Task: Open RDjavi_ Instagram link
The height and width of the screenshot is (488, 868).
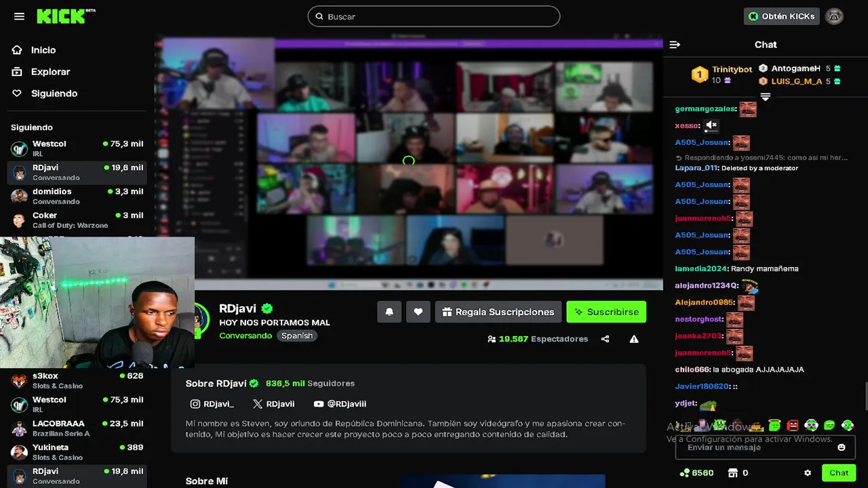Action: tap(212, 404)
